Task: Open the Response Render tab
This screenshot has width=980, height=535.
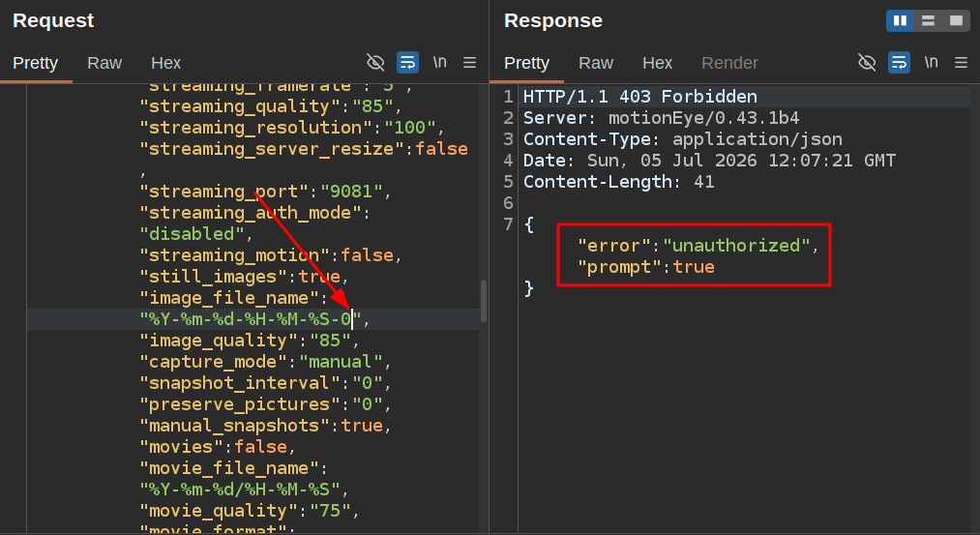Action: [729, 63]
